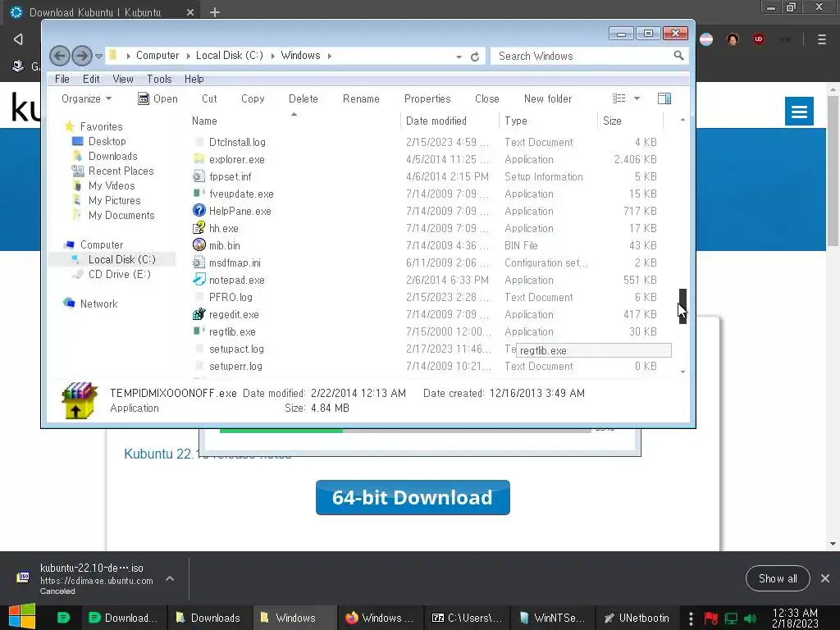Click the file list scroll down arrow
The height and width of the screenshot is (630, 840).
tap(682, 372)
